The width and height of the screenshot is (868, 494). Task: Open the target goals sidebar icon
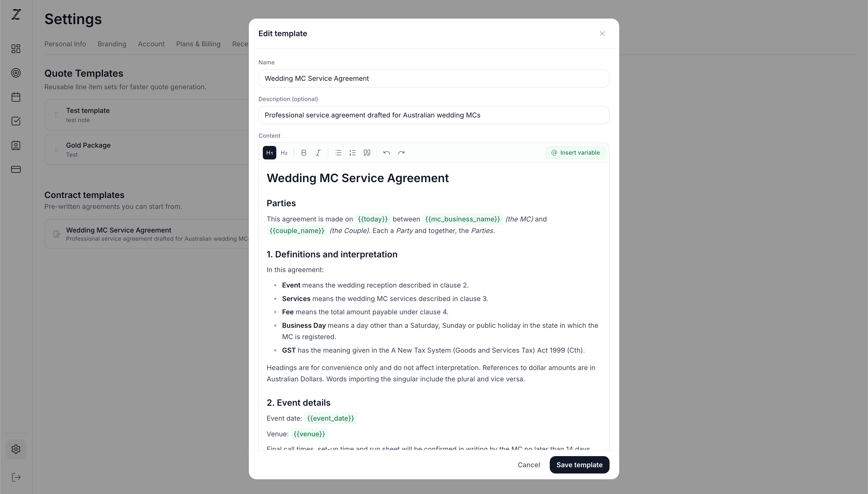pos(16,73)
